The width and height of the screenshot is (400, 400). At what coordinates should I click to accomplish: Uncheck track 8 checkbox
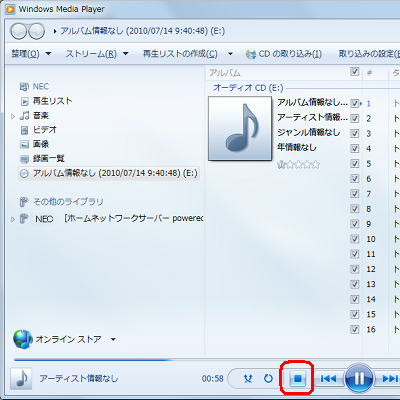pyautogui.click(x=355, y=209)
